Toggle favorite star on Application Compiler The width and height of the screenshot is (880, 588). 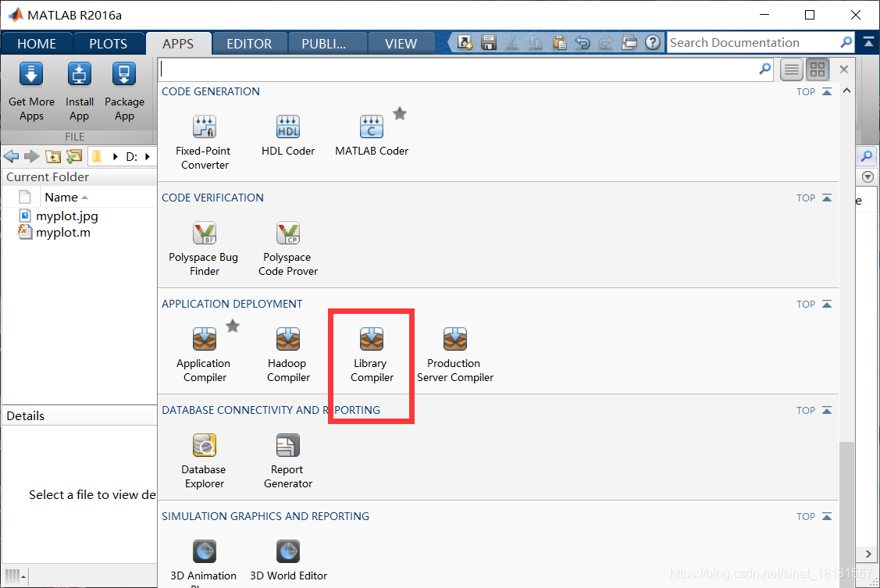[x=233, y=326]
